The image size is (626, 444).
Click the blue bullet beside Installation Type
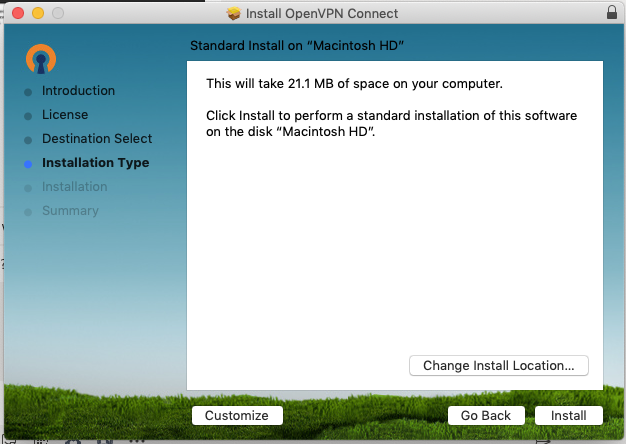pos(28,164)
